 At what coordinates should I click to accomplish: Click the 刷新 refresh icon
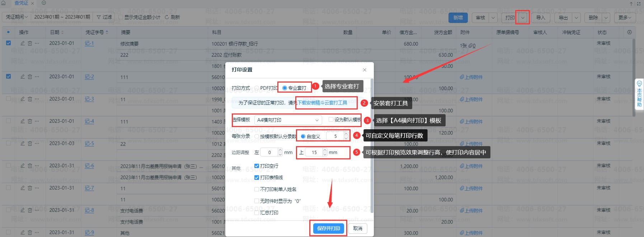pyautogui.click(x=167, y=17)
